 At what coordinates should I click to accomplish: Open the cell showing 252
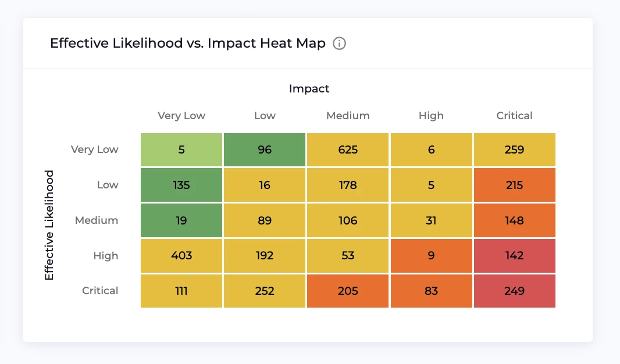click(265, 291)
